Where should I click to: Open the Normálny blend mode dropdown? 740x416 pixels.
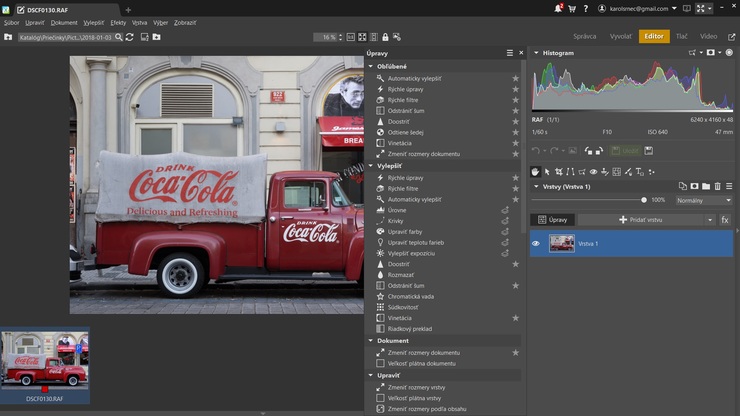[704, 200]
